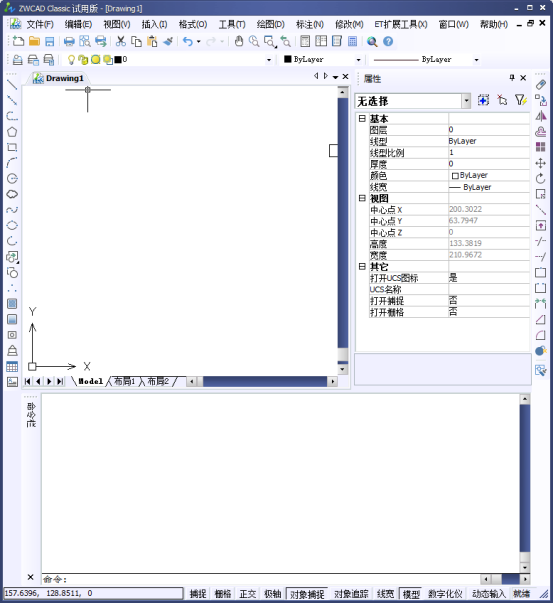The image size is (554, 603).
Task: Click the Quick Select filter icon
Action: pyautogui.click(x=521, y=100)
